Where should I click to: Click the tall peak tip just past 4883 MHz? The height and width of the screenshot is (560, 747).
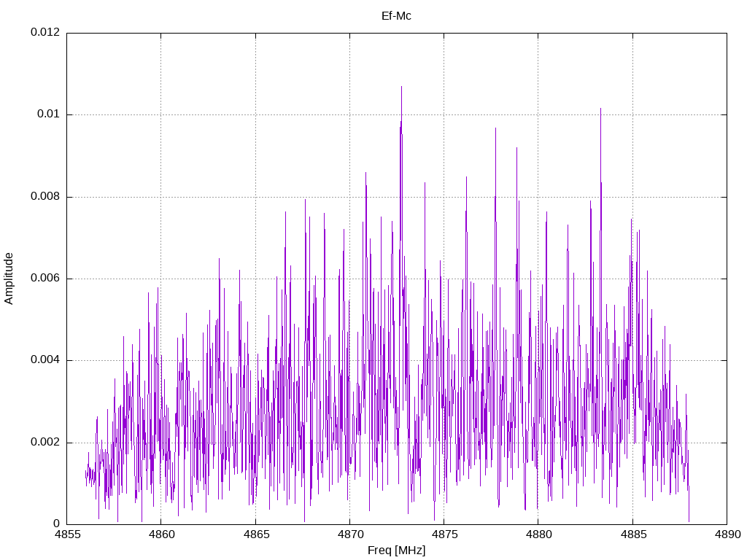600,109
